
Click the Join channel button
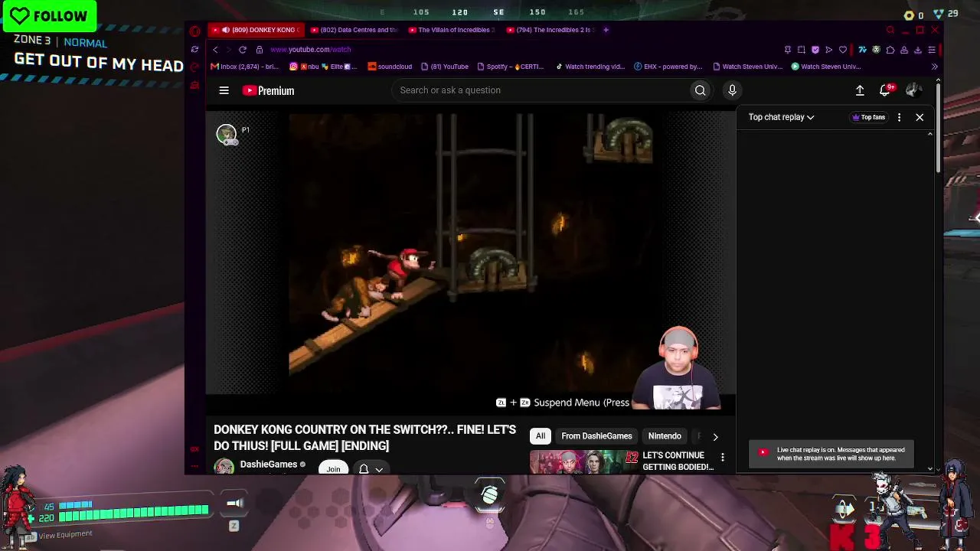[333, 469]
